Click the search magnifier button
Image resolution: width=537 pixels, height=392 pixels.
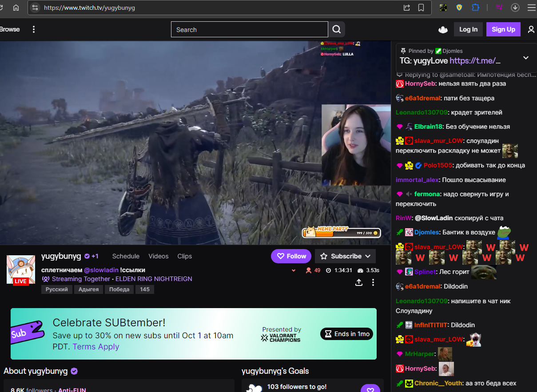(337, 29)
